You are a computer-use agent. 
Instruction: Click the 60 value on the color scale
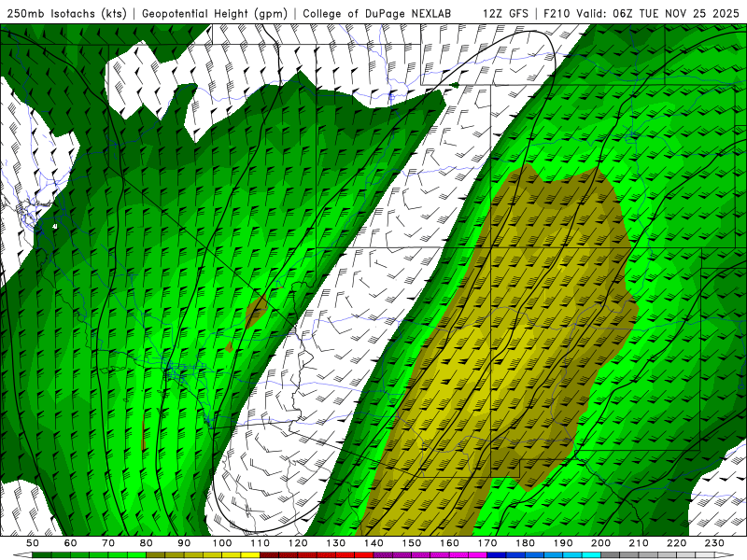tap(71, 543)
